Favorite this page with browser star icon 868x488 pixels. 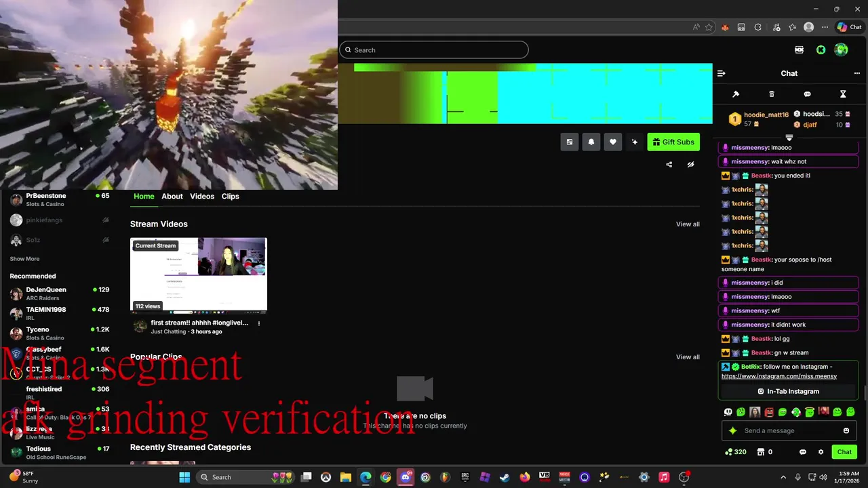click(x=709, y=27)
